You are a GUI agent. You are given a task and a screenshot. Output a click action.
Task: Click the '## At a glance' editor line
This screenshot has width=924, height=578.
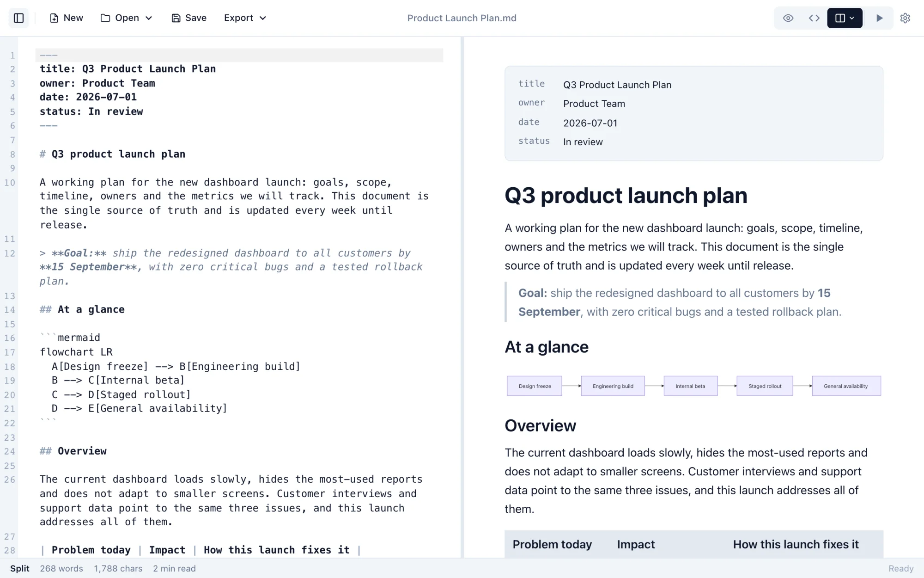tap(82, 309)
